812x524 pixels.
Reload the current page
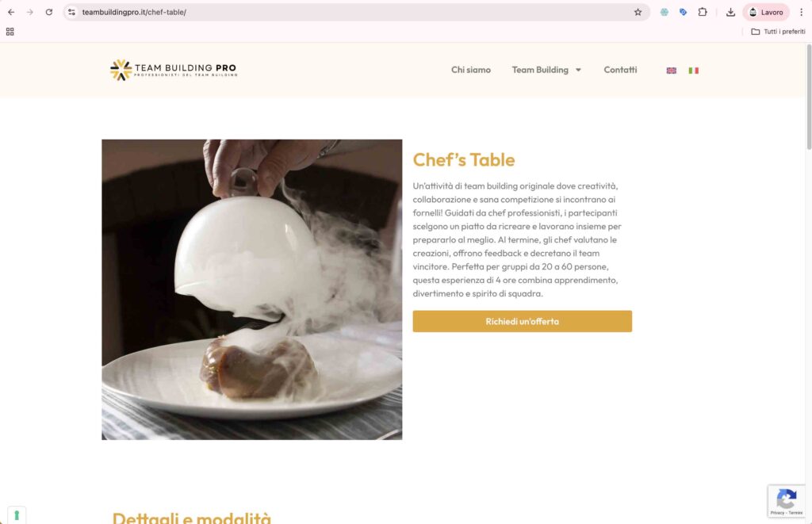point(48,12)
